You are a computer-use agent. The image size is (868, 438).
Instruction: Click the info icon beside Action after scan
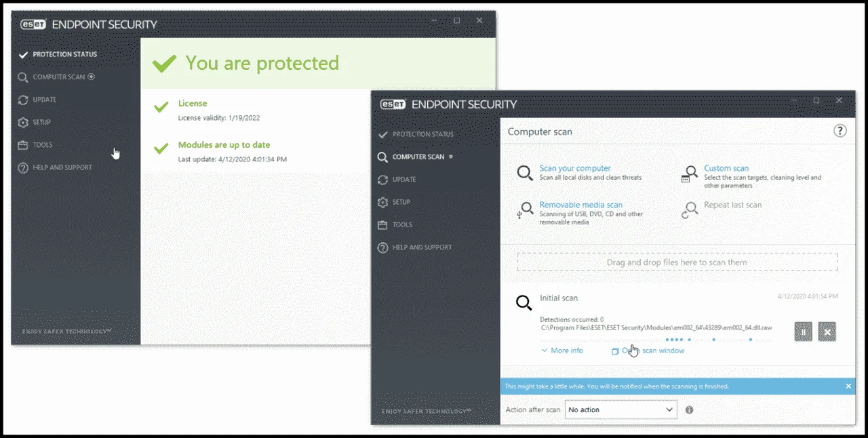click(x=690, y=410)
